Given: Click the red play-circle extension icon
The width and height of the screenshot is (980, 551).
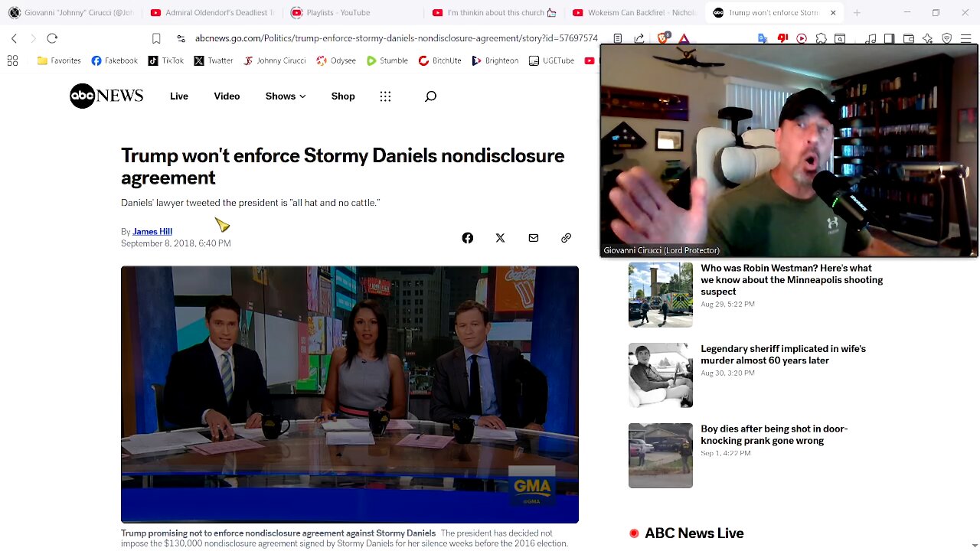Looking at the screenshot, I should pos(802,38).
